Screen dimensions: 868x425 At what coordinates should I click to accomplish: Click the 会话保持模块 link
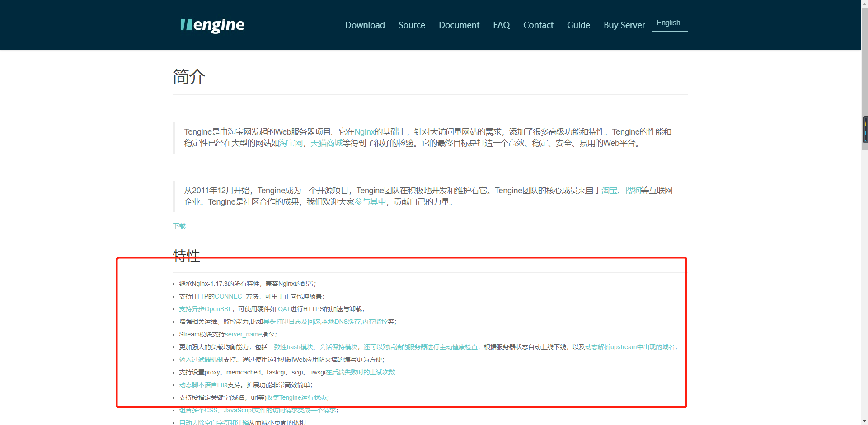click(338, 347)
